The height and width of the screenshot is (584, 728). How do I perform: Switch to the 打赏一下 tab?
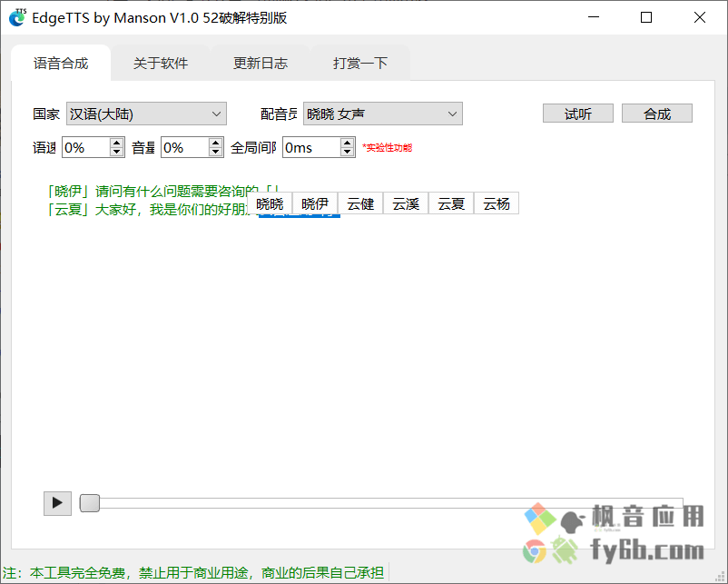tap(360, 63)
